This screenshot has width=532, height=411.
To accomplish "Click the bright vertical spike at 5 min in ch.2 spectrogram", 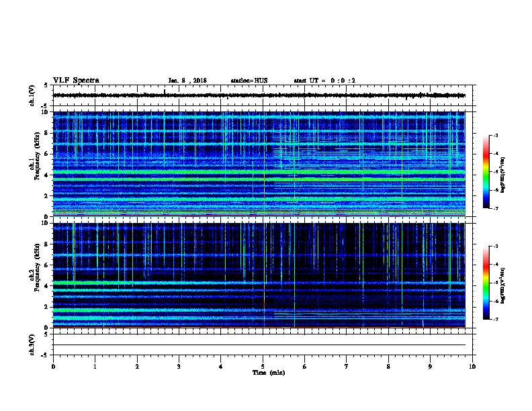I will point(264,275).
